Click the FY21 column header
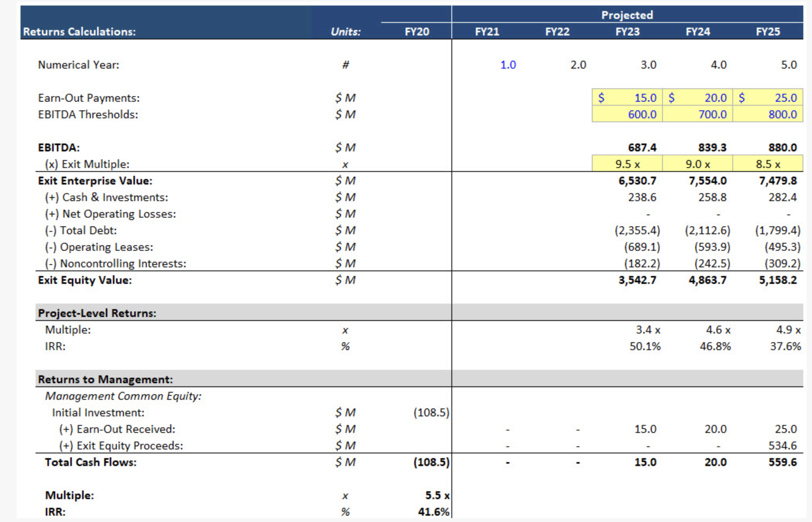Screen dimensions: 812x522 487,32
